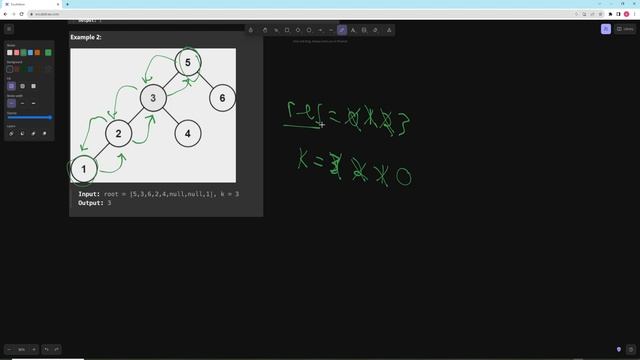Screen dimensions: 640x360
Task: Send selected layer backward
Action: (x=22, y=133)
